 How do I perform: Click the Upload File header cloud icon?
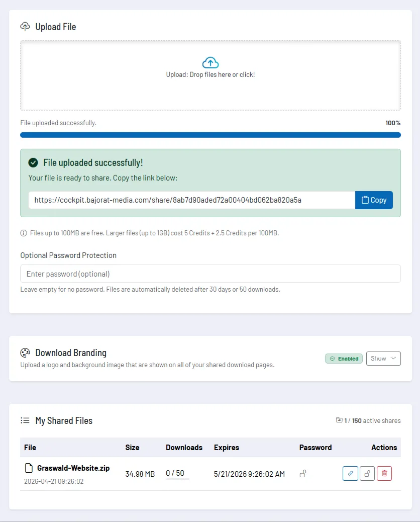[x=25, y=27]
